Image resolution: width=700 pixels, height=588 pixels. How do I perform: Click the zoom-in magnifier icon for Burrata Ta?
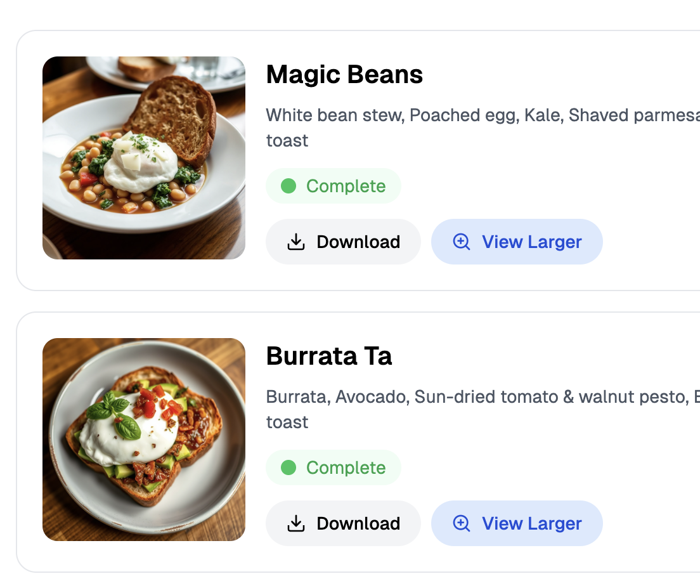click(461, 523)
